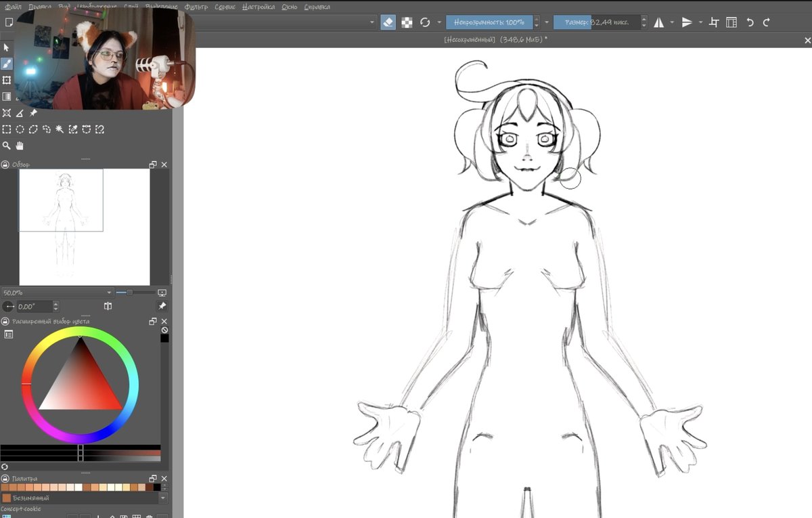
Task: Select the gradient tool
Action: (7, 97)
